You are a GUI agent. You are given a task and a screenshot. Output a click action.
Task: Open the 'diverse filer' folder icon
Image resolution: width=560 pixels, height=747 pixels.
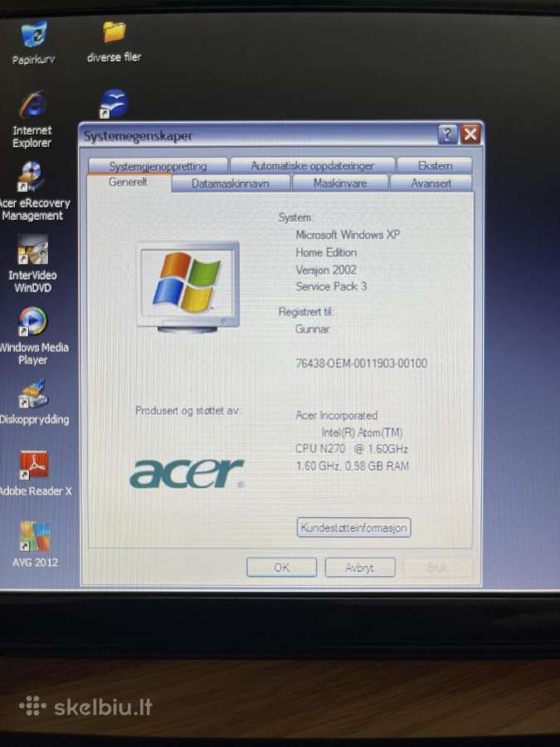114,32
